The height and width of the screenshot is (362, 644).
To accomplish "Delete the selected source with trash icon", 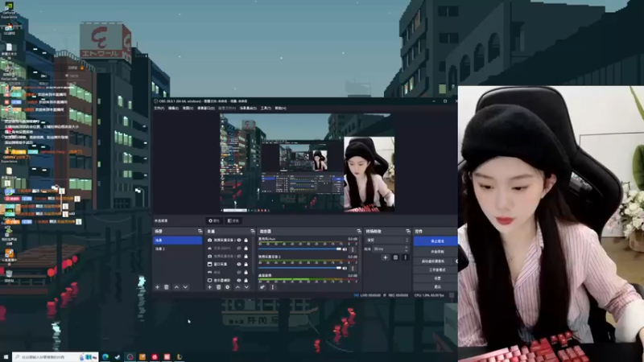I will 218,287.
